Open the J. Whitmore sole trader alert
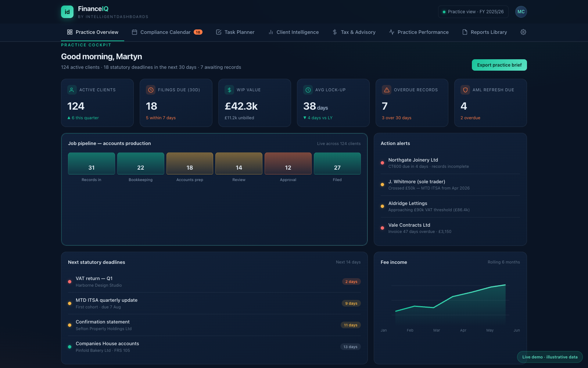 pyautogui.click(x=450, y=185)
